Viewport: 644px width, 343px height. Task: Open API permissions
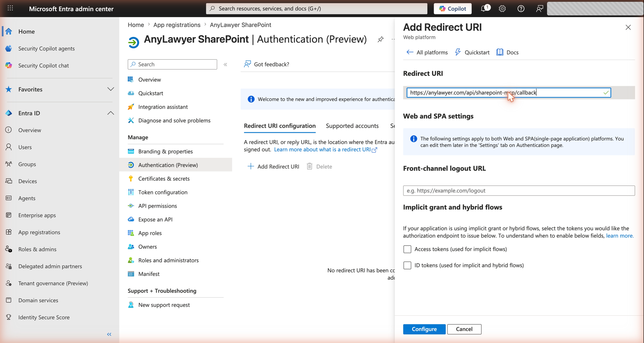pyautogui.click(x=157, y=206)
